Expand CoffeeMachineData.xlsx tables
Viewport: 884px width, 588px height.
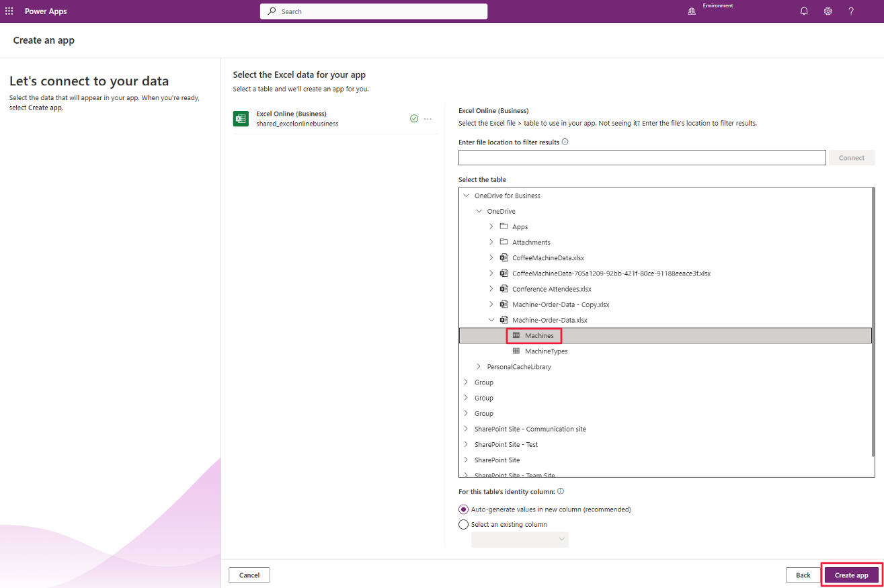(491, 257)
